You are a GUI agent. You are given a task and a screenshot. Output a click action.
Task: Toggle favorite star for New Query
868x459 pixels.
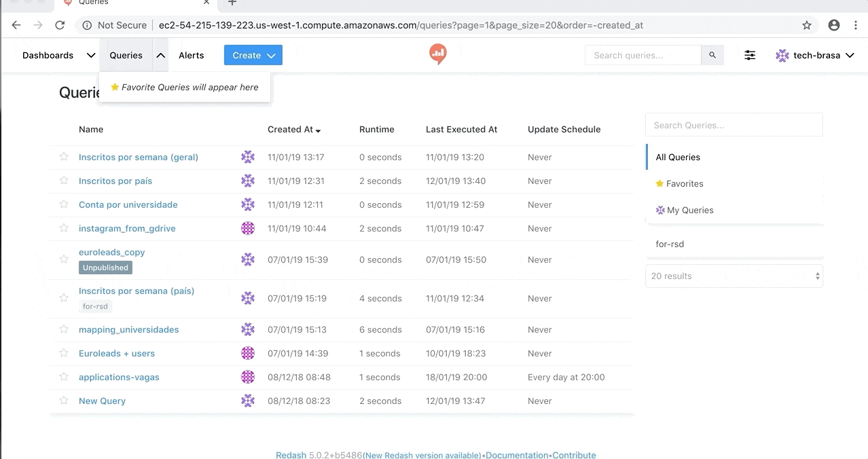tap(64, 401)
